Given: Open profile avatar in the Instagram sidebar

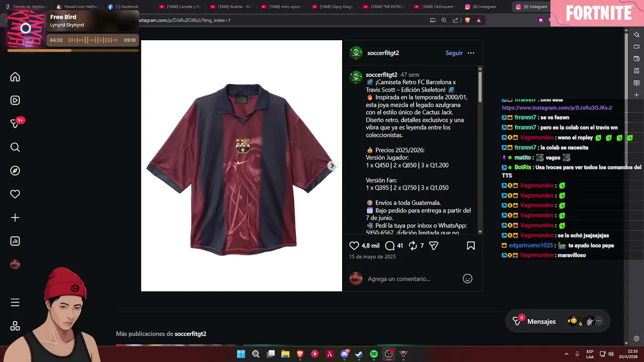Looking at the screenshot, I should pos(15,264).
